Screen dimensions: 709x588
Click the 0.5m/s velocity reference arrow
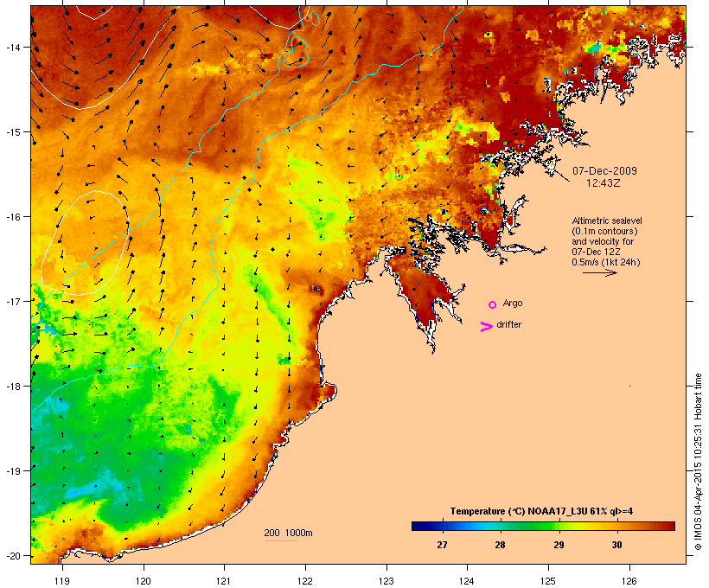coord(599,272)
